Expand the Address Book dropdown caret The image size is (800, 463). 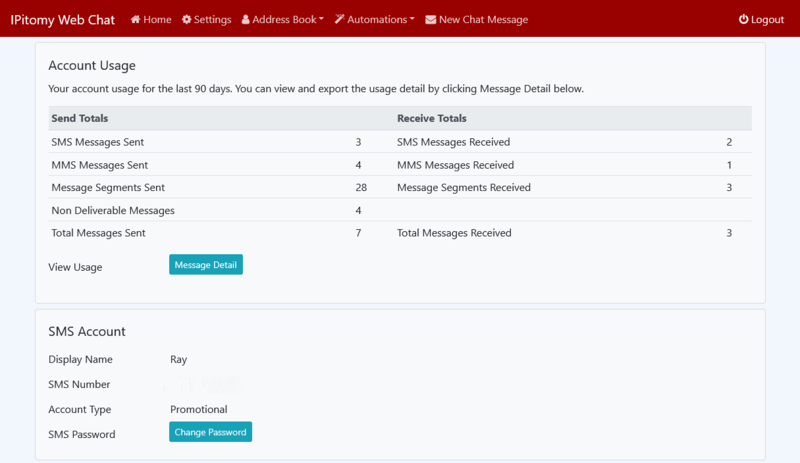pos(321,20)
